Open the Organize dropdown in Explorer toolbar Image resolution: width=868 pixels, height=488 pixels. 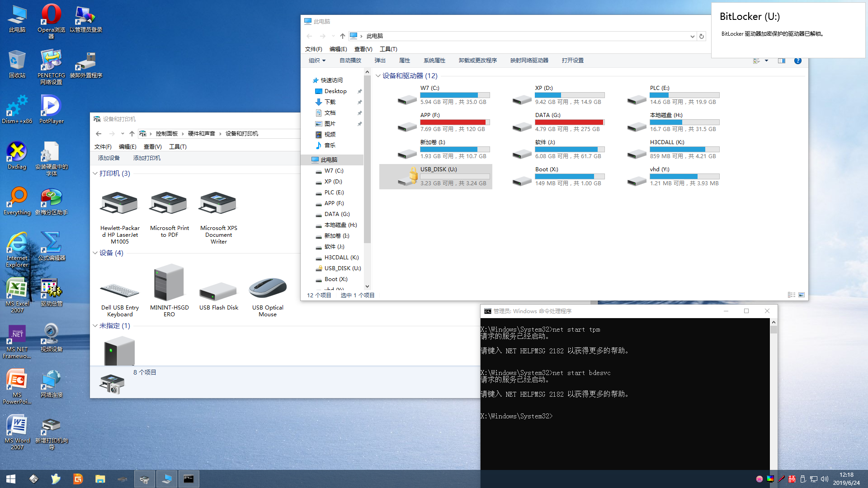317,61
